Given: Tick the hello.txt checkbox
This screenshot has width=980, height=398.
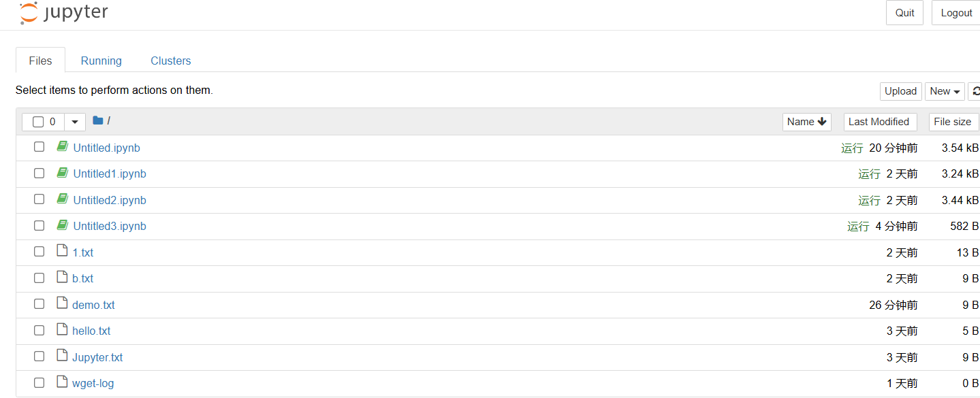Looking at the screenshot, I should (39, 331).
